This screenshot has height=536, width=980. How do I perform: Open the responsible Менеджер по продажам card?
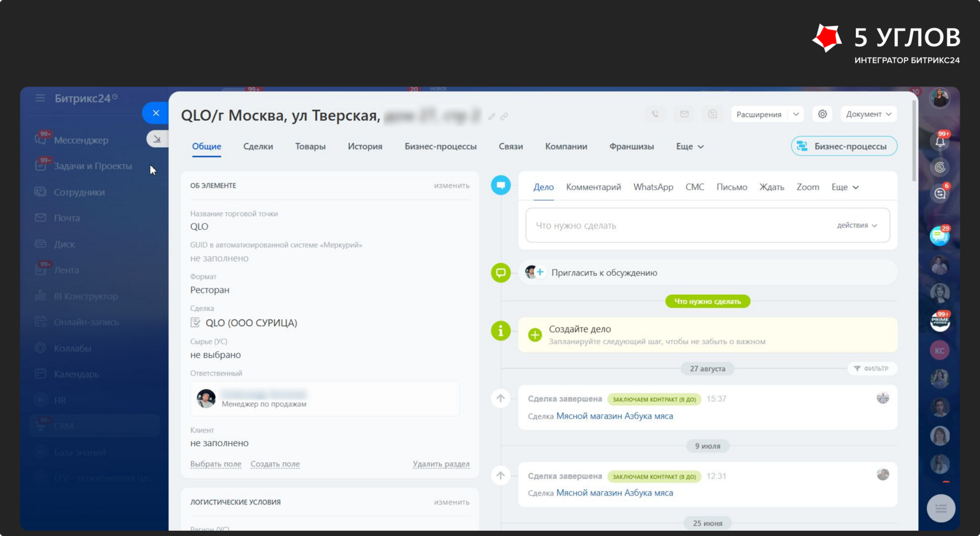[x=325, y=398]
